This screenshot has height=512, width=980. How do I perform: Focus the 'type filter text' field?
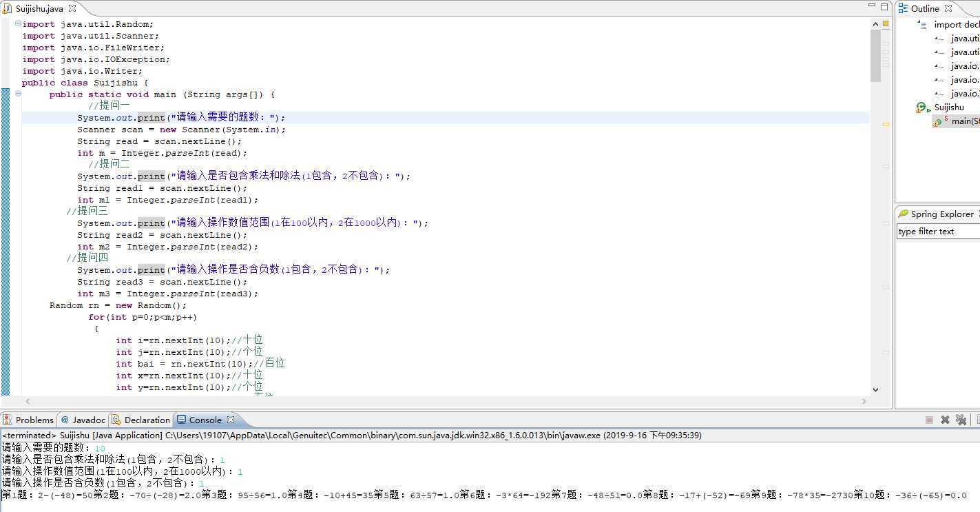[x=938, y=232]
